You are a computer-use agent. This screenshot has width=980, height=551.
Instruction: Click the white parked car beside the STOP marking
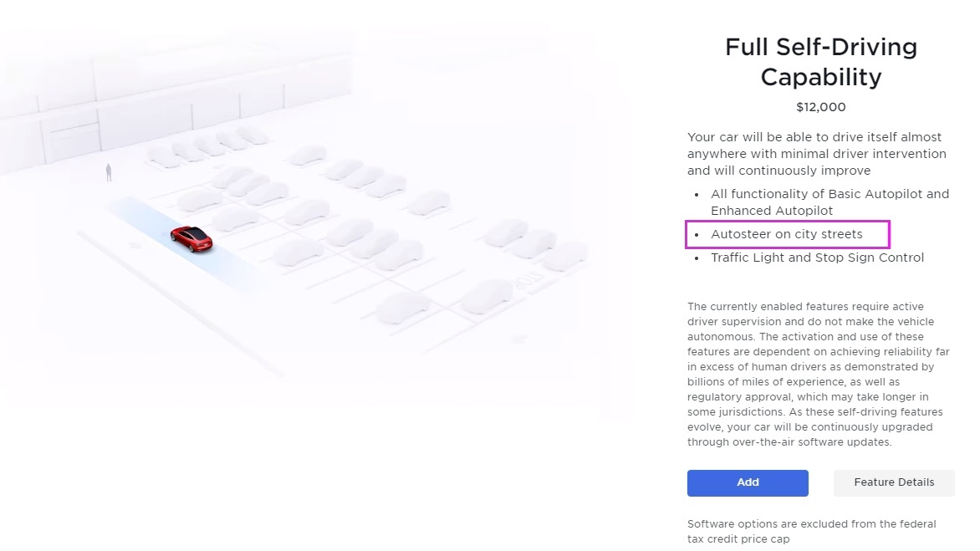pos(486,297)
